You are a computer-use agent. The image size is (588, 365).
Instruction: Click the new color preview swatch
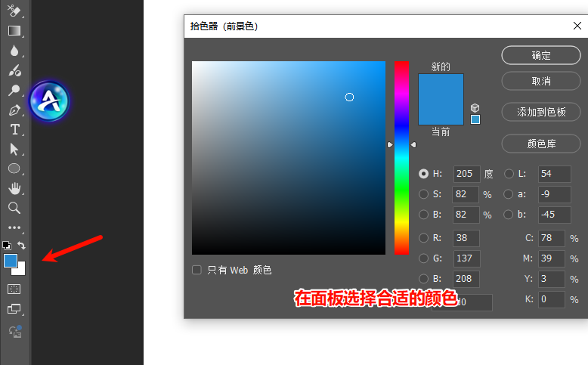point(441,87)
